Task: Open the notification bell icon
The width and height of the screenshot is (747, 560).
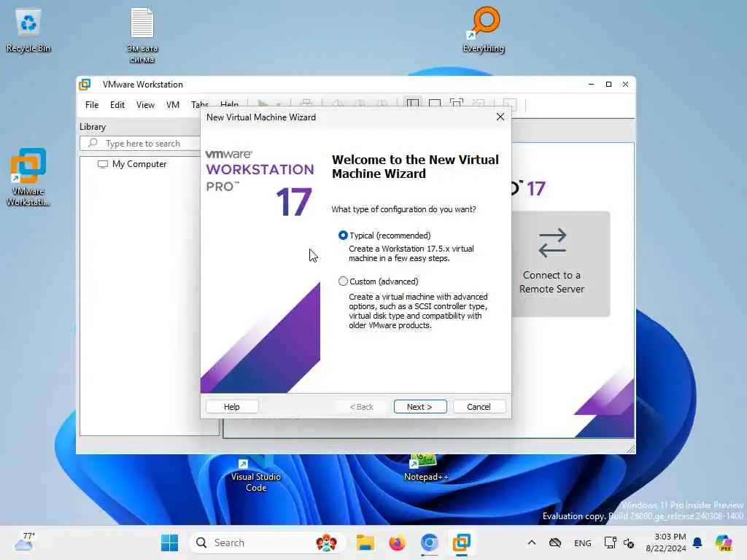Action: (697, 542)
